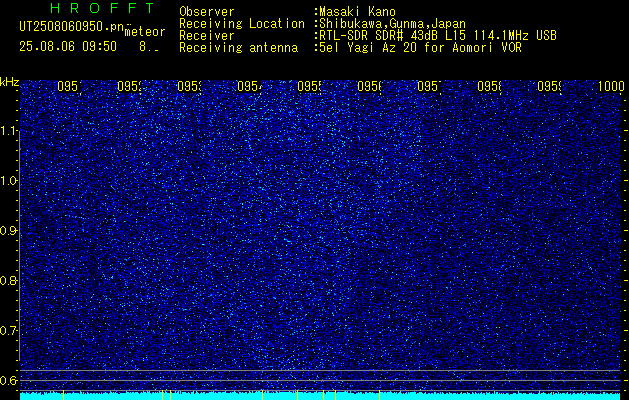Select the date stamp 25.08.06 09:50

point(68,47)
